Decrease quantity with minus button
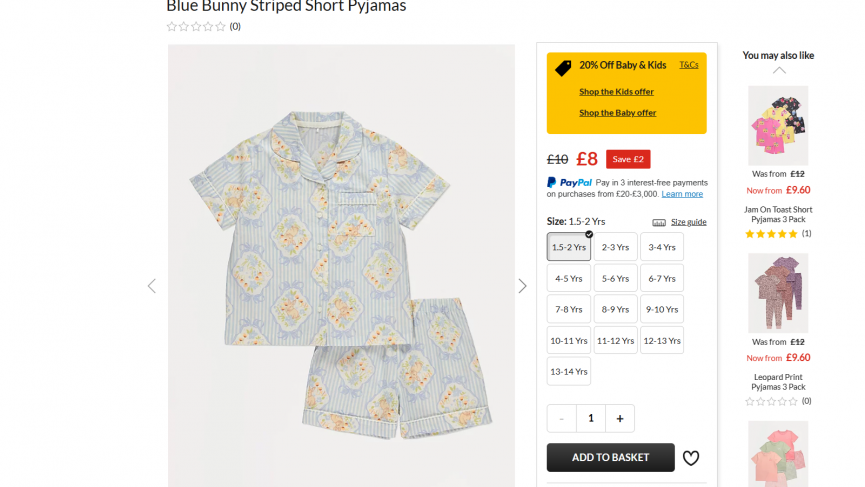Image resolution: width=865 pixels, height=487 pixels. (x=562, y=418)
